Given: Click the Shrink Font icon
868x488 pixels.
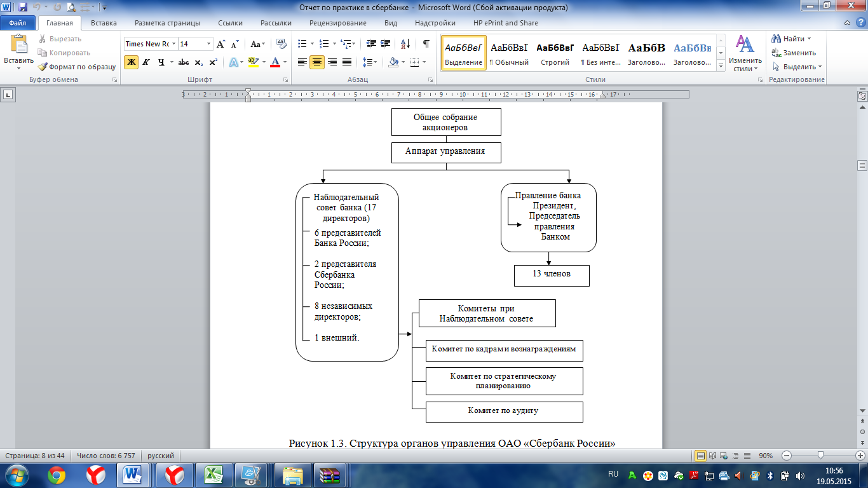Looking at the screenshot, I should 235,44.
